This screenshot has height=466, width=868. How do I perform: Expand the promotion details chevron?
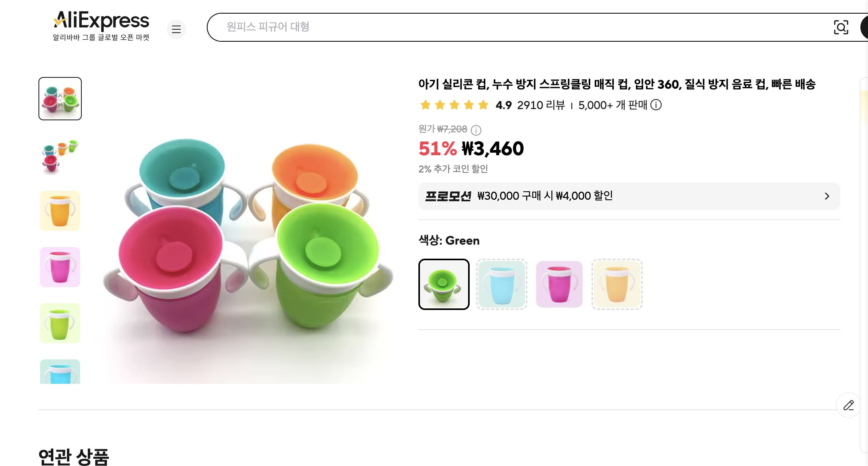(827, 196)
